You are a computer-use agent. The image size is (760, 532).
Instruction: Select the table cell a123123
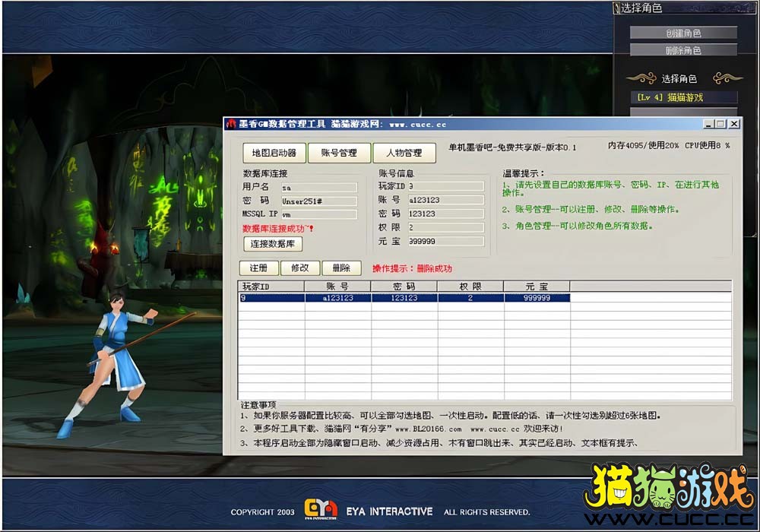tap(338, 297)
